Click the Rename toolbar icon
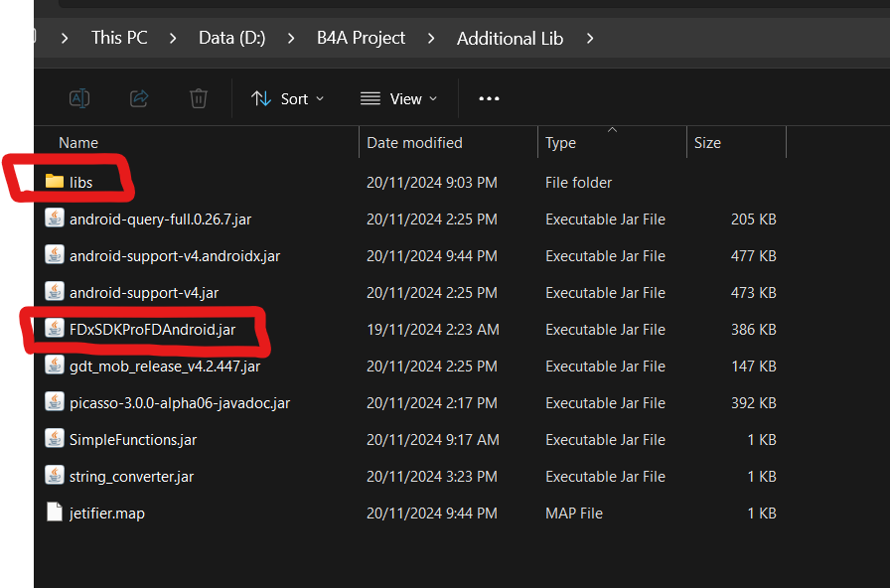The image size is (890, 588). tap(79, 98)
